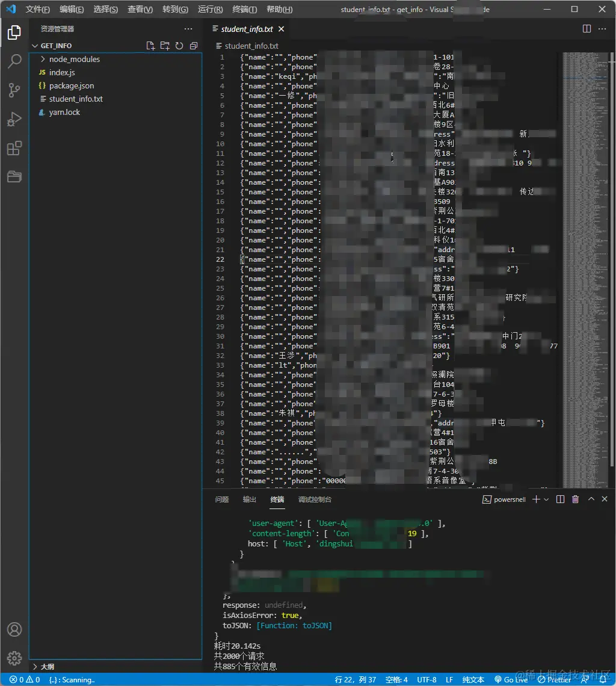Click the editor minimap
This screenshot has width=616, height=686.
tap(585, 269)
